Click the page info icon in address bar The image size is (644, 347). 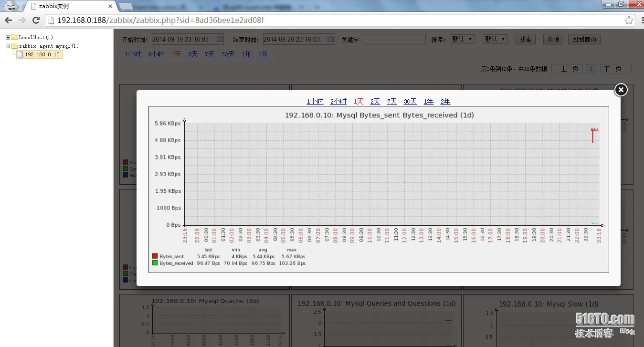(x=52, y=20)
